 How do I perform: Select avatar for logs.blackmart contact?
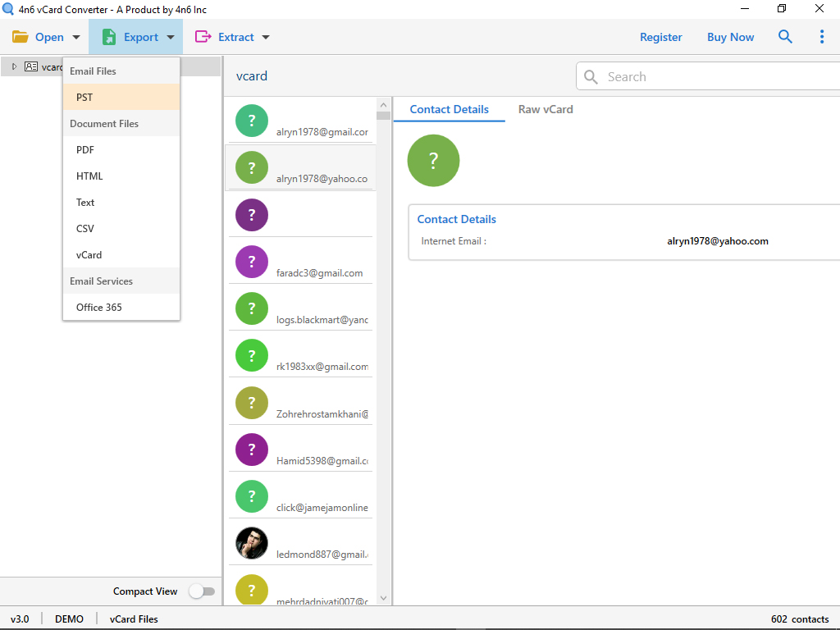(x=252, y=308)
